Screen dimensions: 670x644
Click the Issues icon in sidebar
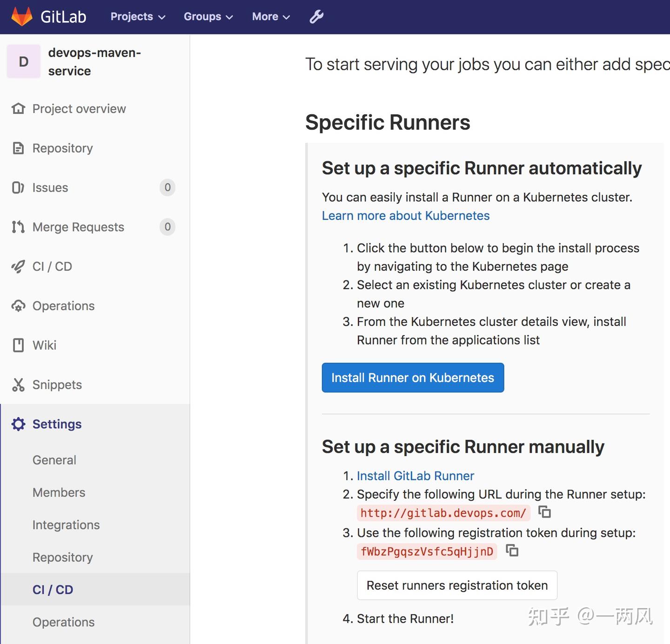18,187
